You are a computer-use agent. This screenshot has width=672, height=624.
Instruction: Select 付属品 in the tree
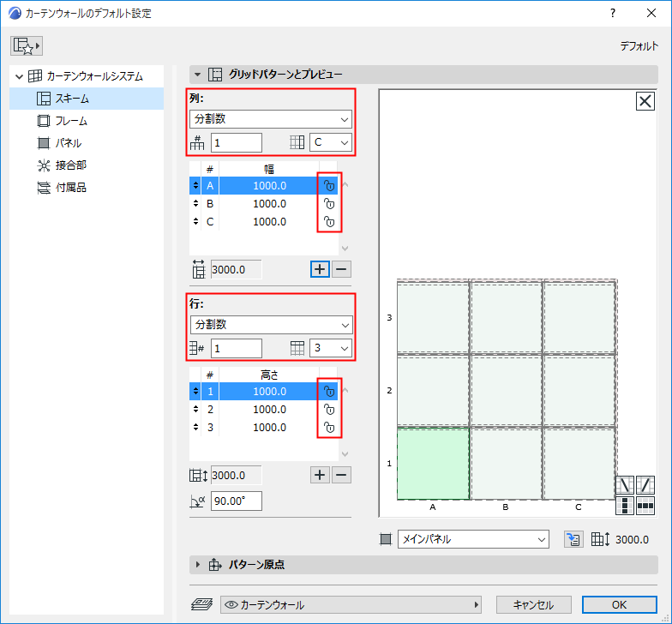pyautogui.click(x=87, y=188)
